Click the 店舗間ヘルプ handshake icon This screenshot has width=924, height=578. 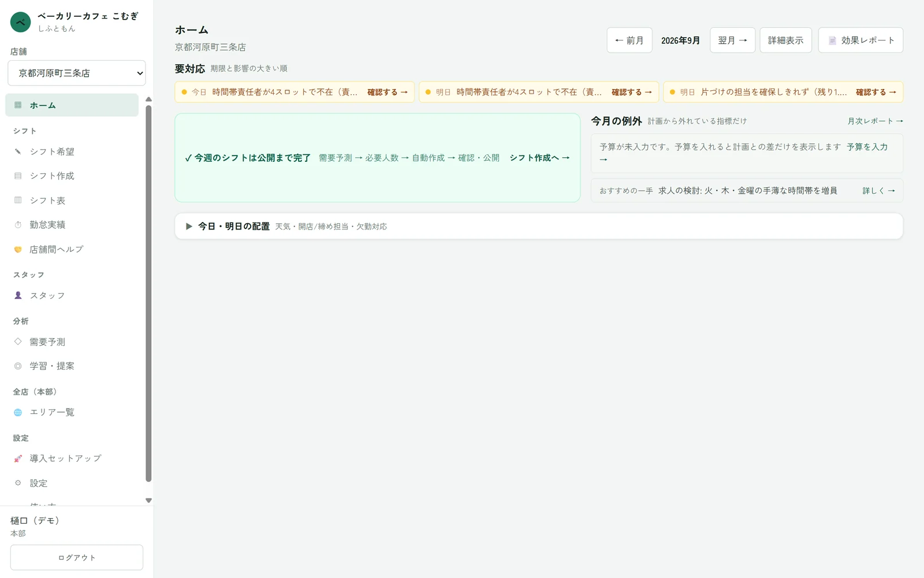[x=18, y=249]
